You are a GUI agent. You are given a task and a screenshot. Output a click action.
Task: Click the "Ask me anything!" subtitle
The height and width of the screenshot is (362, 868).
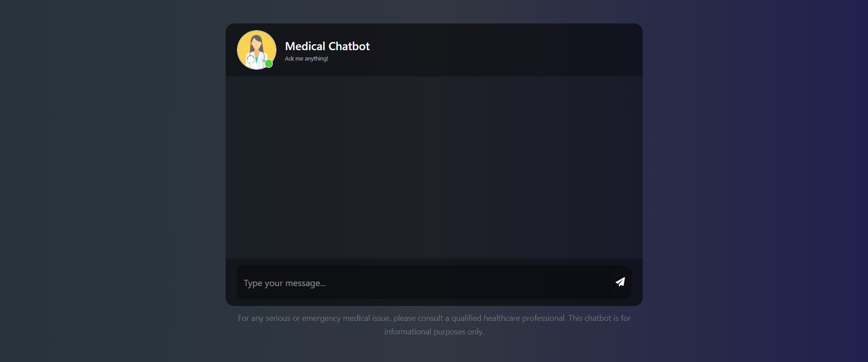[x=306, y=59]
